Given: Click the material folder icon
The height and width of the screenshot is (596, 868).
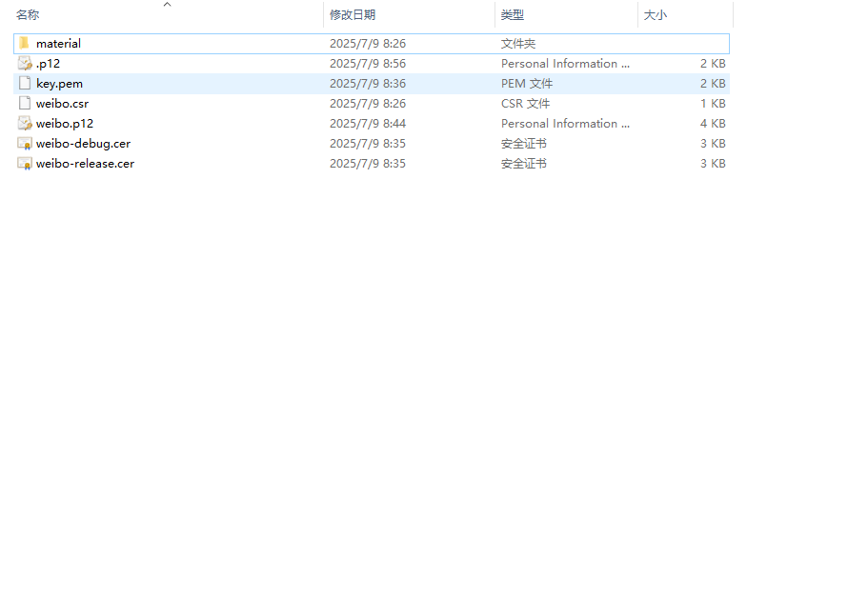Looking at the screenshot, I should click(x=24, y=43).
